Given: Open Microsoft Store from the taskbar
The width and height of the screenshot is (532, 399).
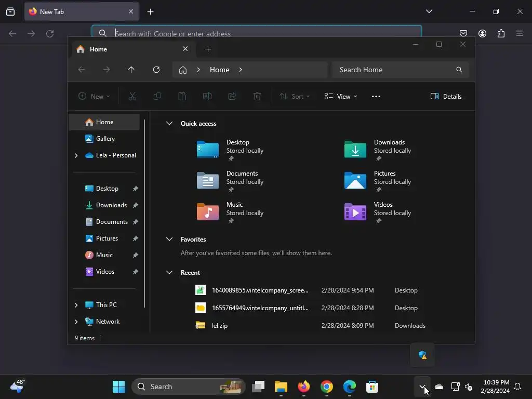Looking at the screenshot, I should point(372,387).
